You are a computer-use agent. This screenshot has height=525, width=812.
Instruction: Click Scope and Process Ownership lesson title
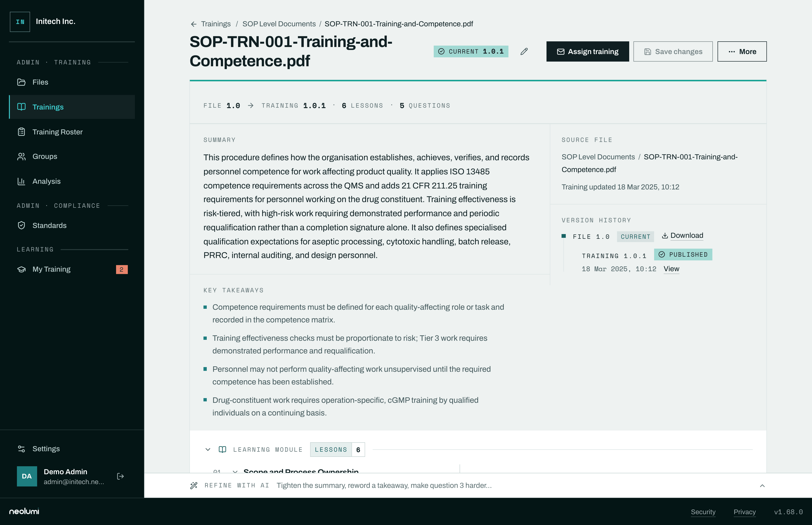pyautogui.click(x=301, y=471)
